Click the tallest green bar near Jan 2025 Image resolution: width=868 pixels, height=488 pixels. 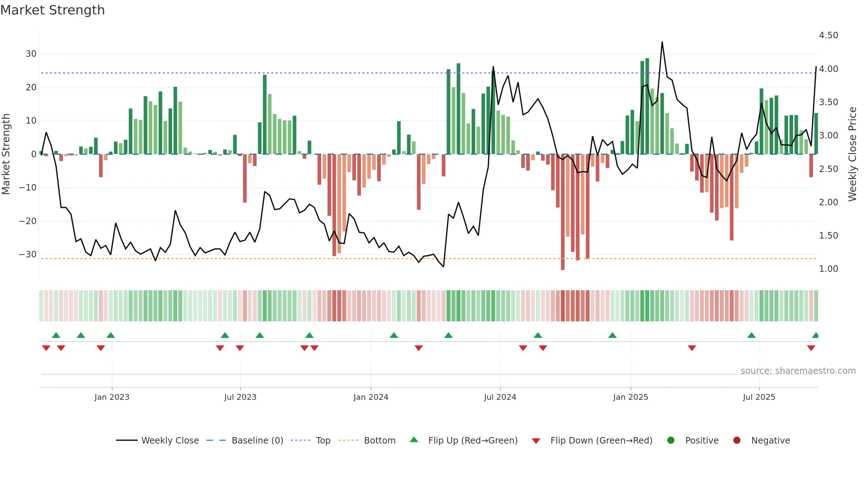(x=647, y=106)
